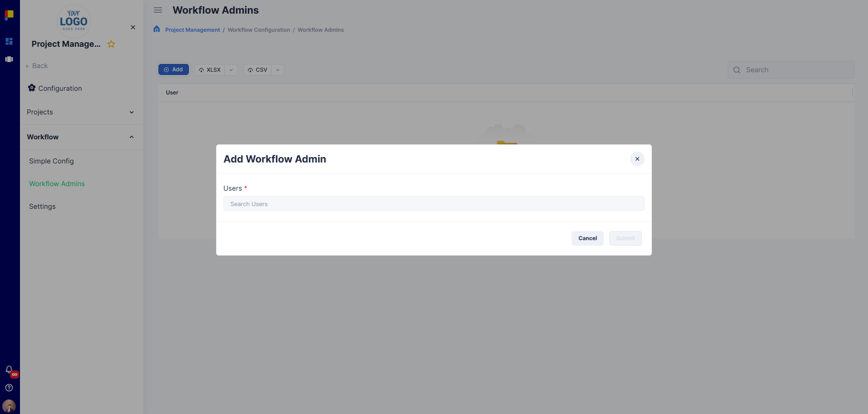Cancel the Add Workflow Admin dialog
868x414 pixels.
[x=587, y=238]
